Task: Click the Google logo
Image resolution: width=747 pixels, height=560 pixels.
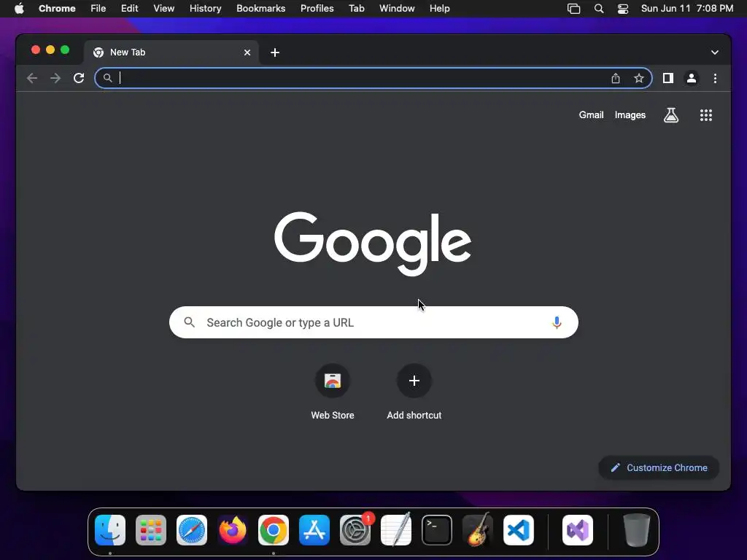Action: [x=373, y=244]
